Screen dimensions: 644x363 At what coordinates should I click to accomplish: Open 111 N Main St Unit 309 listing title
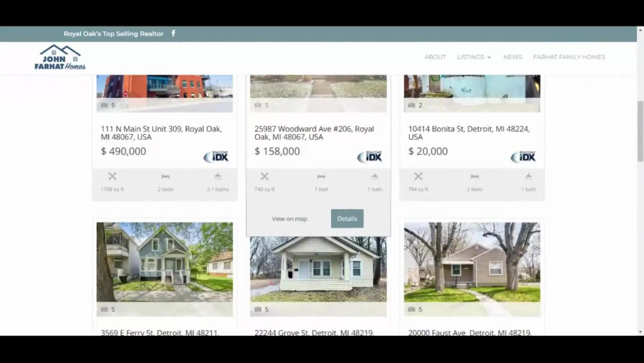162,133
